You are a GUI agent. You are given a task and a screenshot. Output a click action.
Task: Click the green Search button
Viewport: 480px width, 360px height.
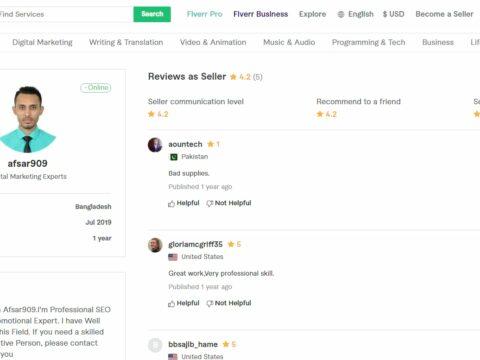point(152,14)
